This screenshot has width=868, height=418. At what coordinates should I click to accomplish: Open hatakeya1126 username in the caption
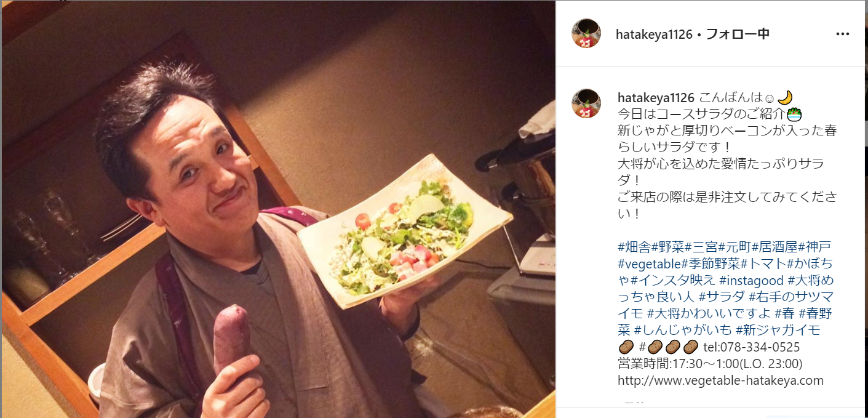656,98
